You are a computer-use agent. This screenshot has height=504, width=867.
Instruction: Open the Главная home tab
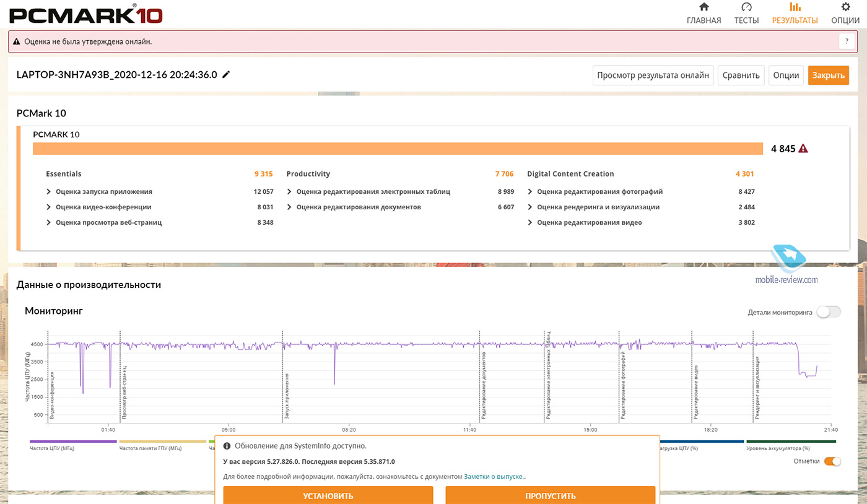704,14
